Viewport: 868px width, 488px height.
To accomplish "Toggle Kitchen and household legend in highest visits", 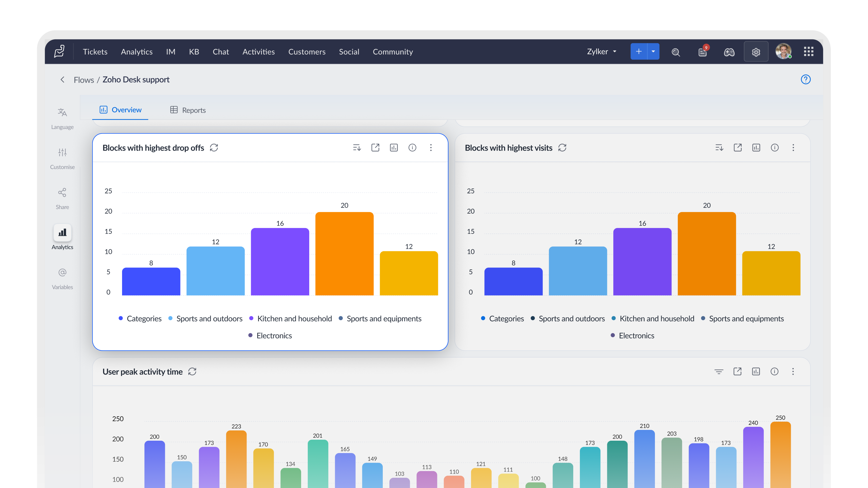I will 653,319.
